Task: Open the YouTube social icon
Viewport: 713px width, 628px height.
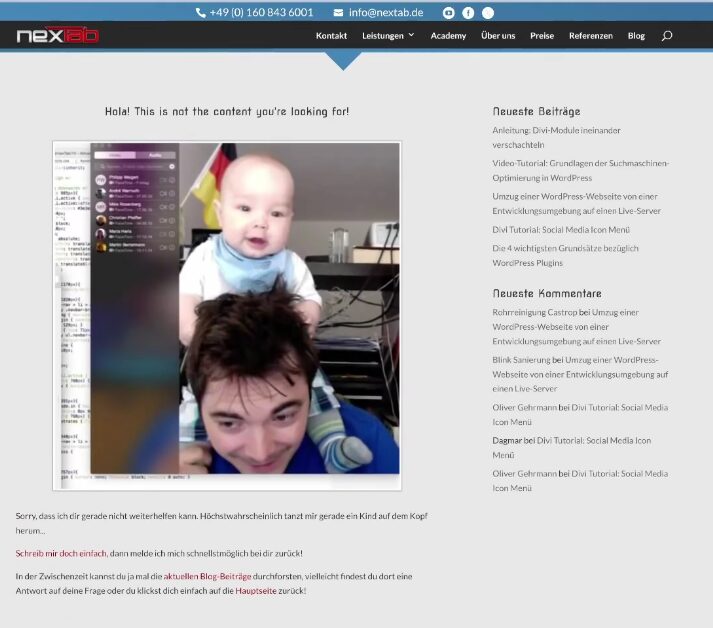Action: (449, 13)
